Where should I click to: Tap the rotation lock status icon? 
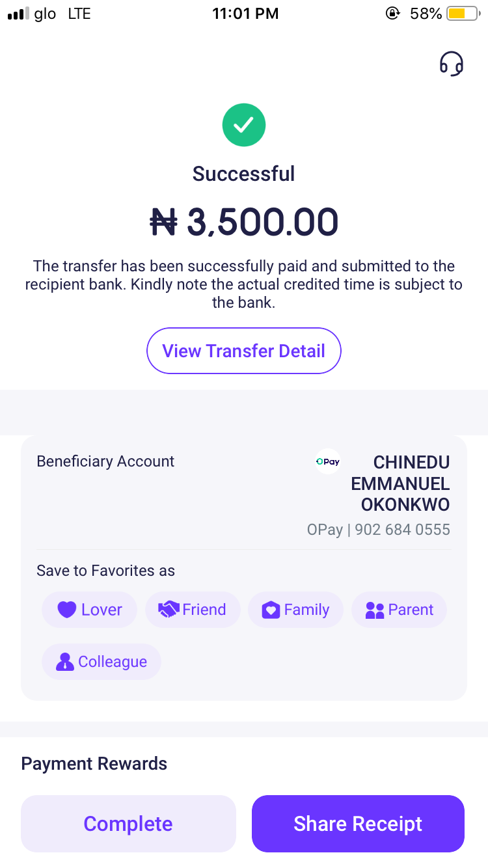392,14
